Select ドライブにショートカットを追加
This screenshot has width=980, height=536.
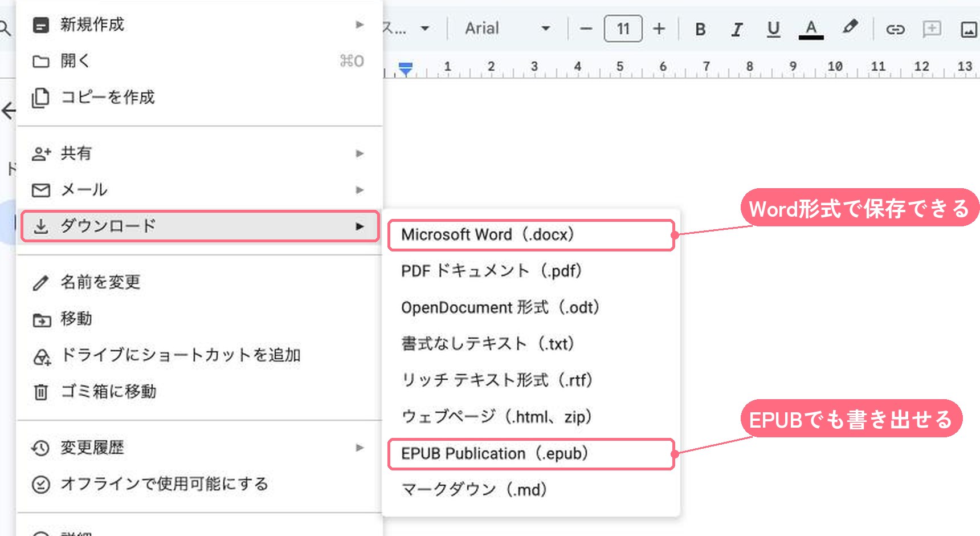[199, 355]
